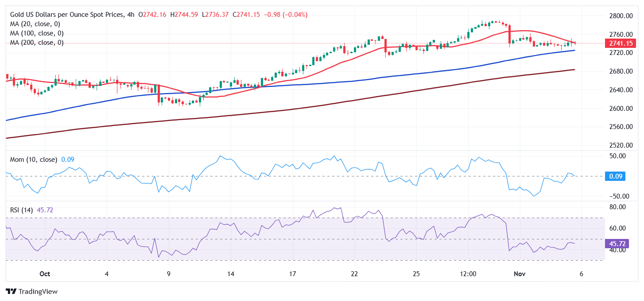This screenshot has height=301, width=644.
Task: Click the purple 45.72 RSI value badge
Action: (616, 242)
